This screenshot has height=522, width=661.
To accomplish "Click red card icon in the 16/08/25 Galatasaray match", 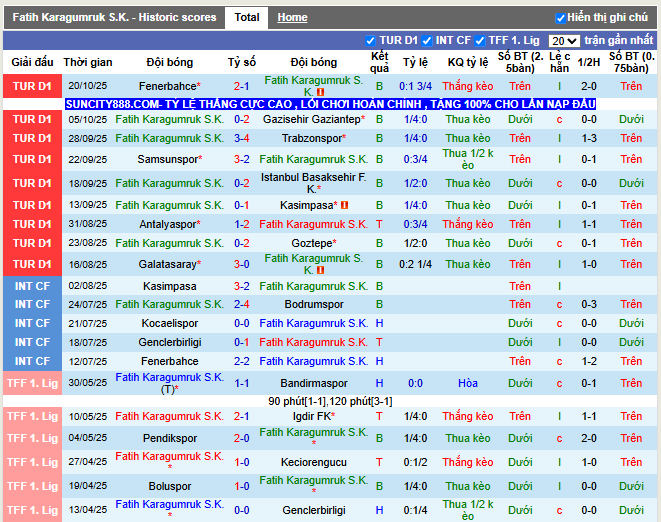I will click(x=320, y=270).
